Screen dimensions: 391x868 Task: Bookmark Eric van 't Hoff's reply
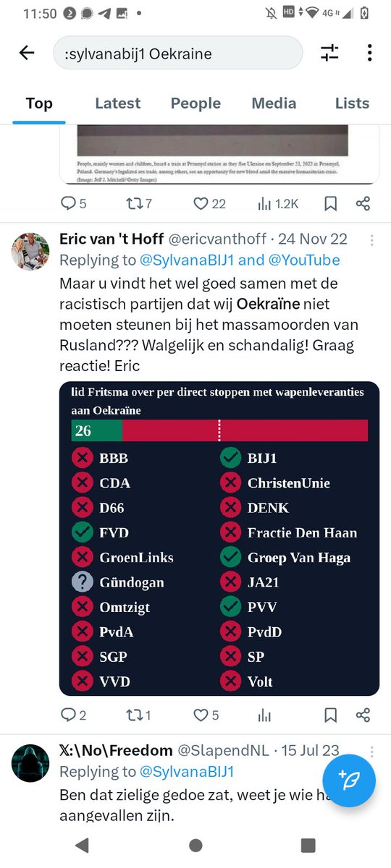[330, 715]
